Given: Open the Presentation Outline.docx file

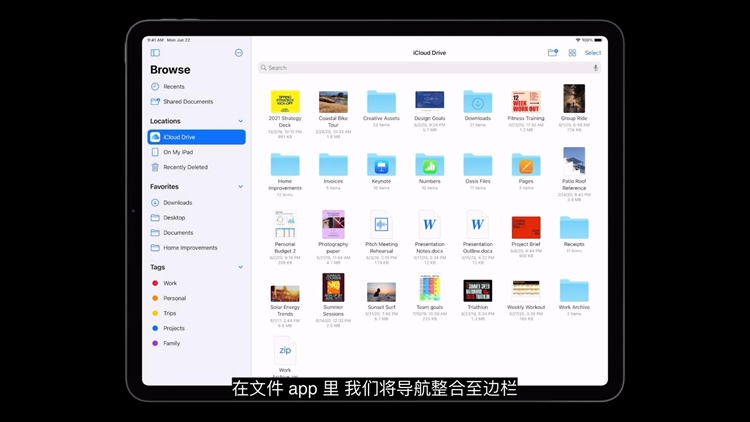Looking at the screenshot, I should click(478, 224).
